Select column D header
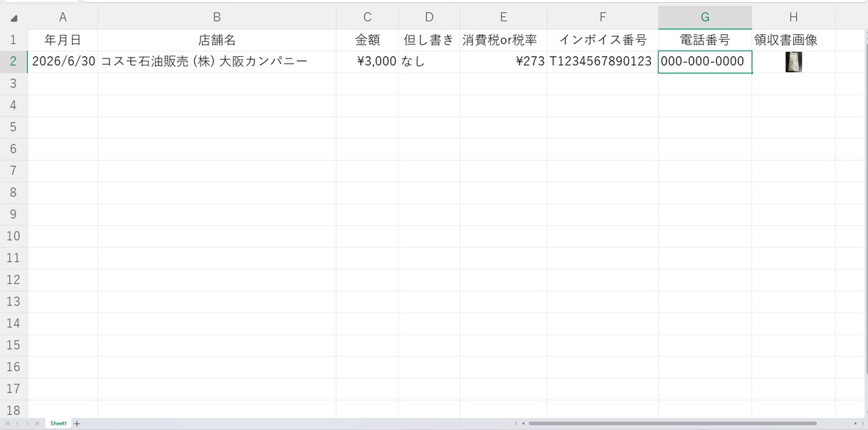The image size is (868, 430). [429, 18]
